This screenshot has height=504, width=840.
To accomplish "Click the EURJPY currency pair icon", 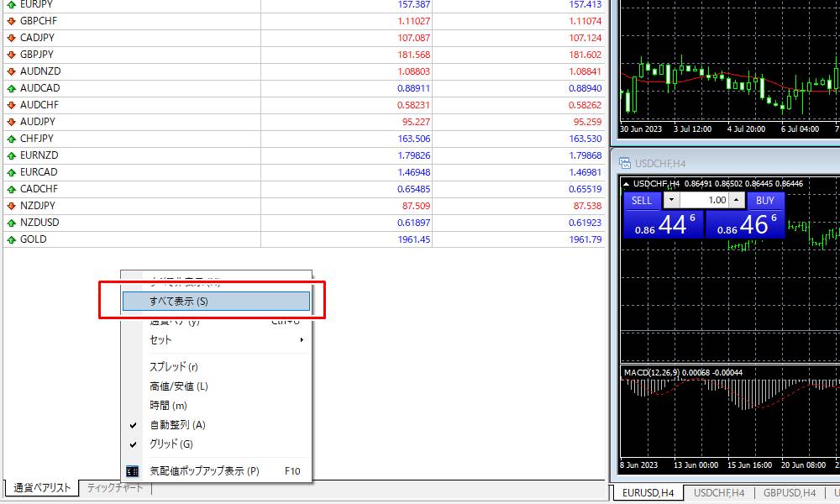I will 11,5.
